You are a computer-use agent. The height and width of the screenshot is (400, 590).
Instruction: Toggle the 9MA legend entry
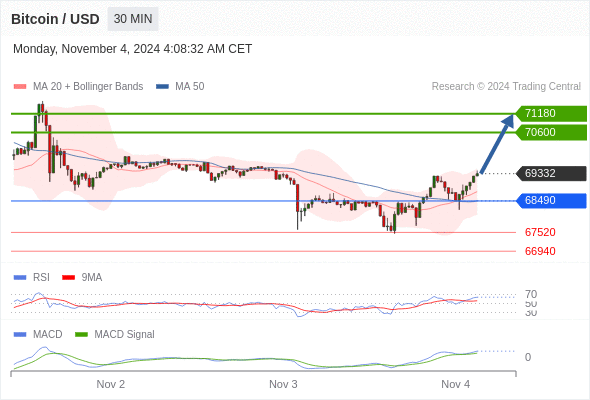coord(82,277)
